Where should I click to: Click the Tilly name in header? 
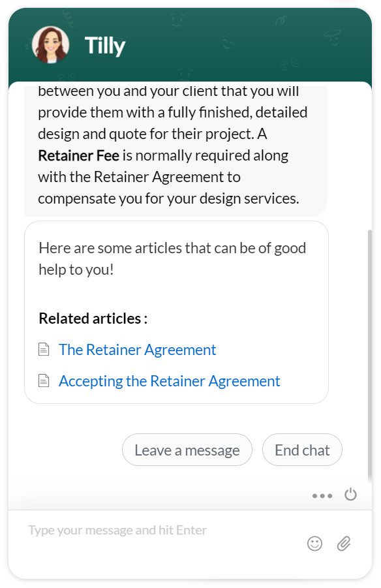pyautogui.click(x=104, y=46)
